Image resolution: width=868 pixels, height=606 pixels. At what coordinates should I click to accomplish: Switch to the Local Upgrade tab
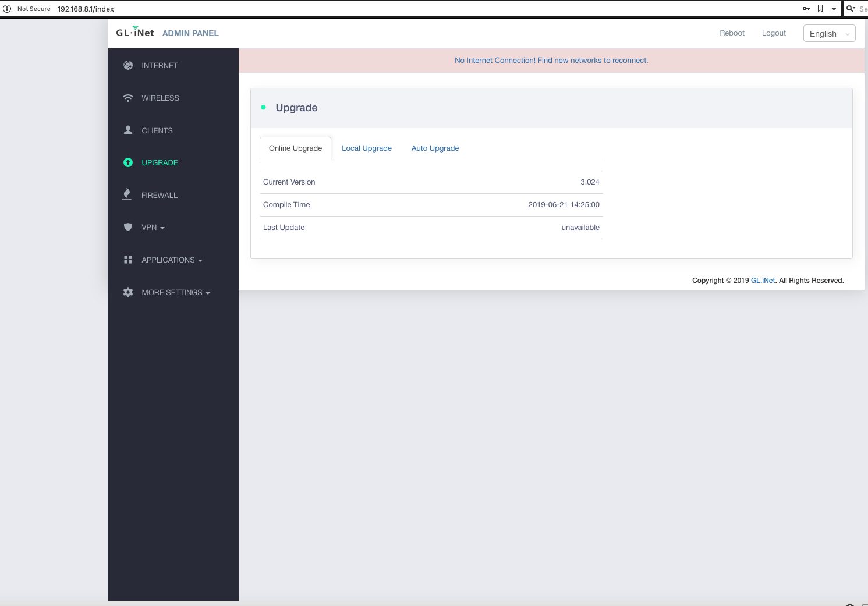click(x=367, y=148)
